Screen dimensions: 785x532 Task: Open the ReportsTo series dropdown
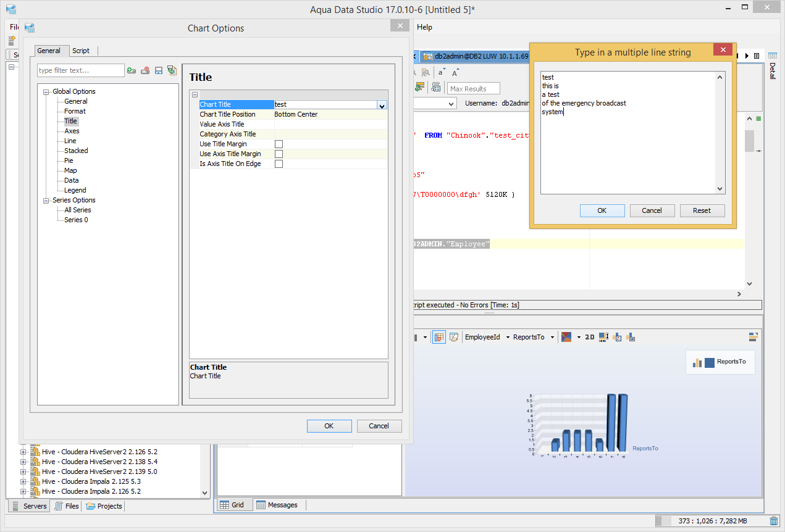click(552, 338)
